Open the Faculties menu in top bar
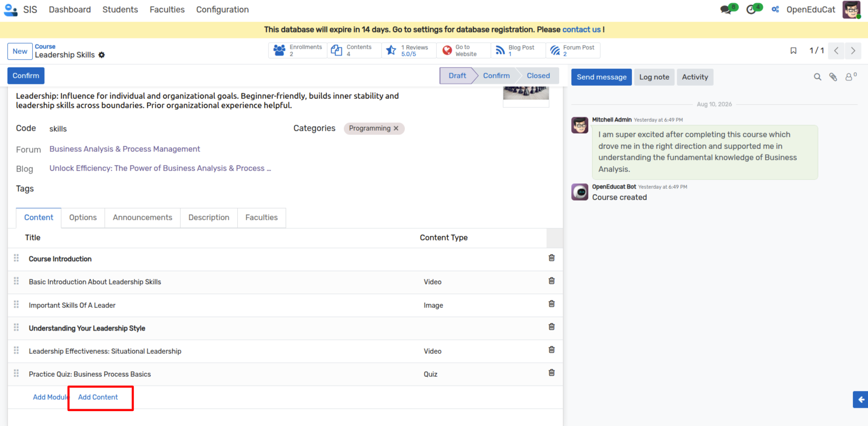 pyautogui.click(x=167, y=9)
